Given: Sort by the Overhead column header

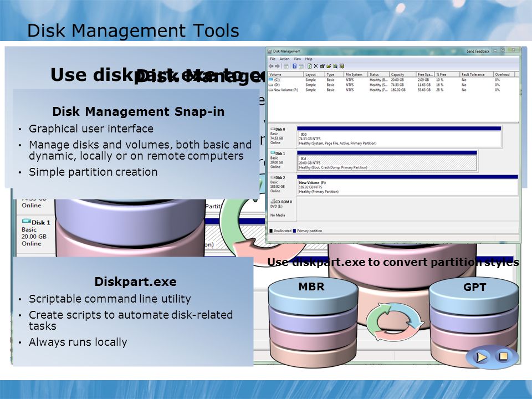Looking at the screenshot, I should [504, 74].
